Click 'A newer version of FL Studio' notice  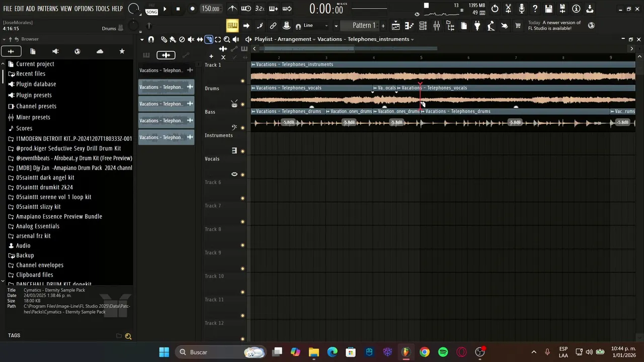pos(554,26)
